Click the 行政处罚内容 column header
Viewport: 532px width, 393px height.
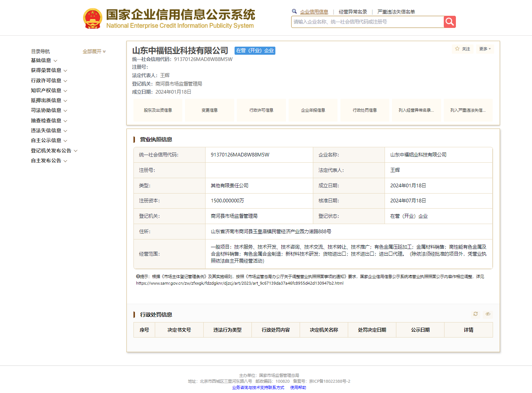276,330
